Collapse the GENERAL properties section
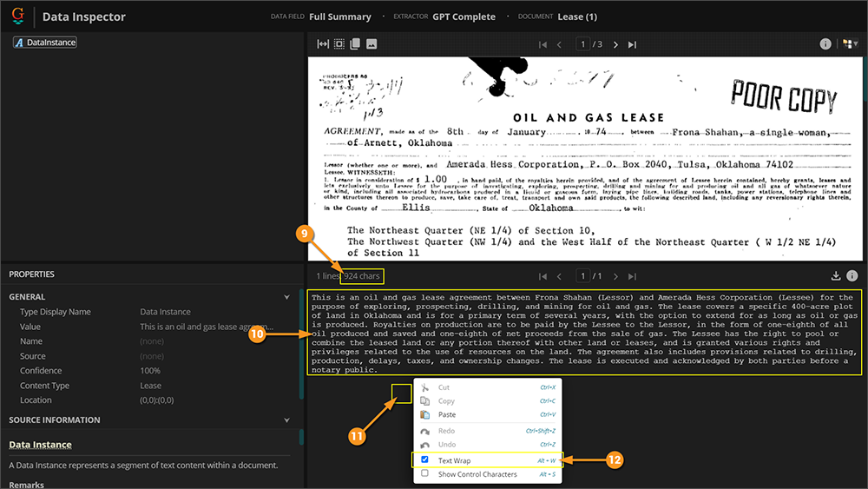This screenshot has height=489, width=868. pos(286,297)
